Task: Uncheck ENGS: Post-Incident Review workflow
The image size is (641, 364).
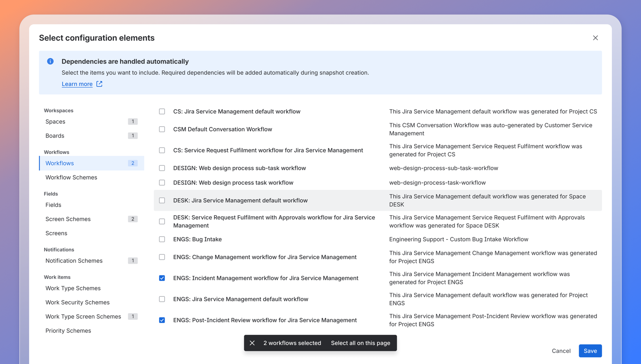Action: (162, 320)
